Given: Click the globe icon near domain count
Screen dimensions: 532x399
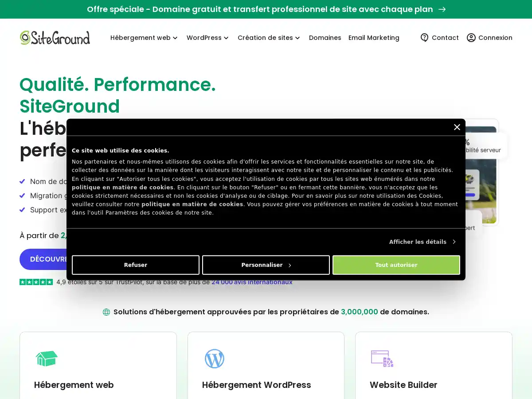Looking at the screenshot, I should (x=106, y=312).
